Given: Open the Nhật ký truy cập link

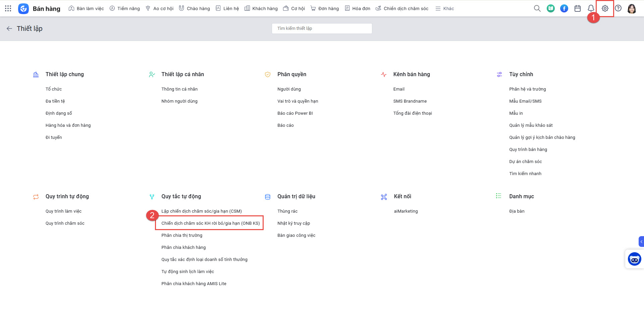Looking at the screenshot, I should 293,223.
